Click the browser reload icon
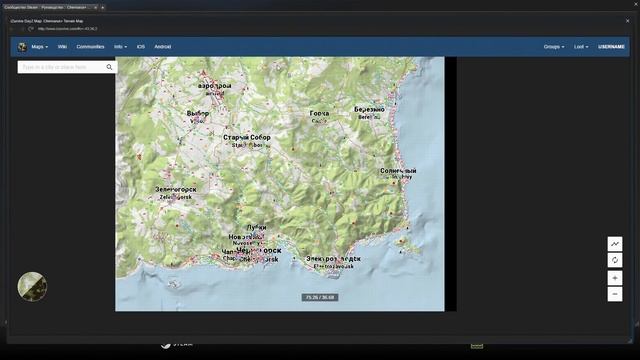 click(x=31, y=29)
